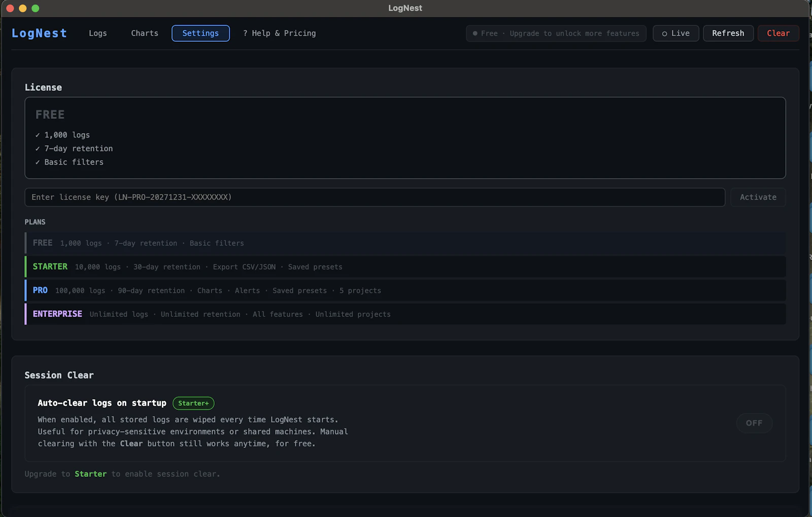Click the PLANS label
Image resolution: width=812 pixels, height=517 pixels.
point(35,222)
